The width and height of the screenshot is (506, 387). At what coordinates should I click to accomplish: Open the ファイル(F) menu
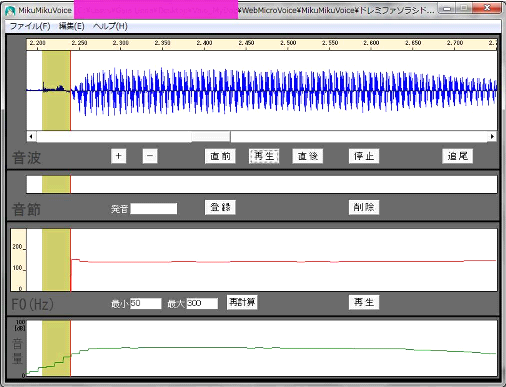[30, 26]
